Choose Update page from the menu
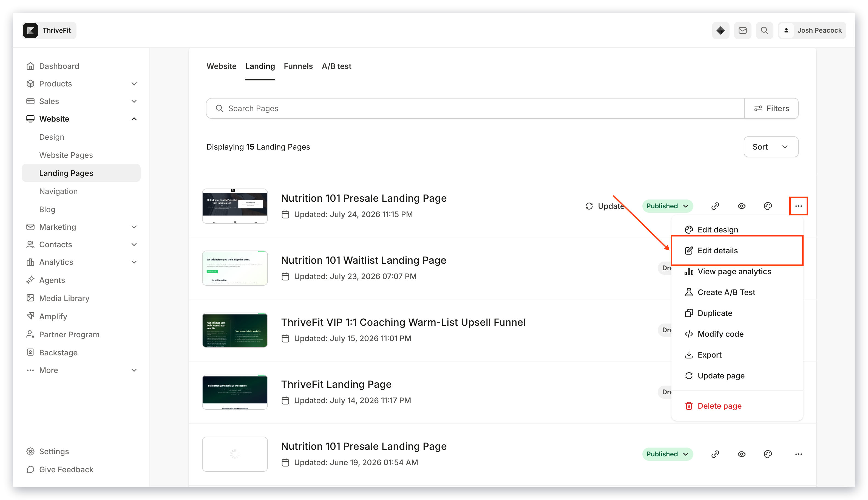Viewport: 868px width, 500px height. click(x=737, y=375)
